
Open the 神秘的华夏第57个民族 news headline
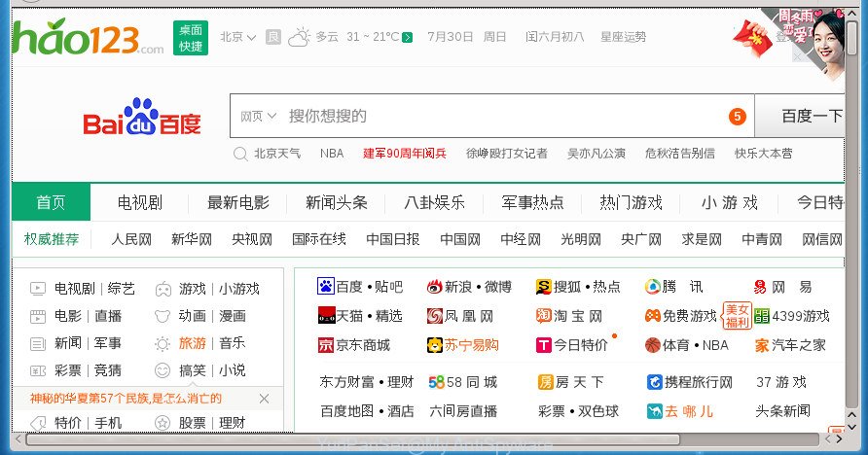point(126,398)
